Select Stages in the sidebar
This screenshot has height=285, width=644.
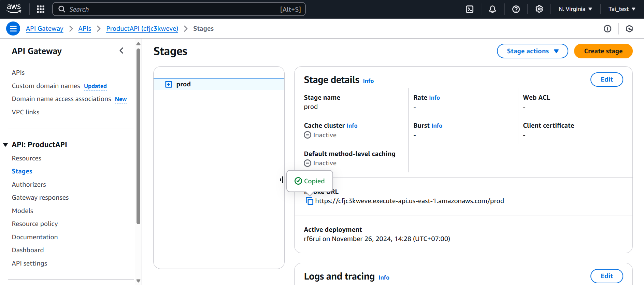point(22,171)
